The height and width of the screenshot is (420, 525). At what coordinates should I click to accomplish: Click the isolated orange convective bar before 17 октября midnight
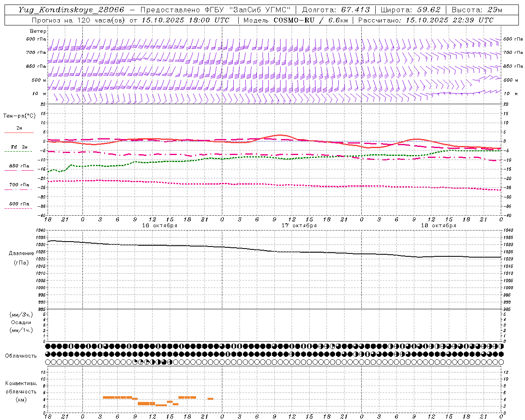point(210,399)
